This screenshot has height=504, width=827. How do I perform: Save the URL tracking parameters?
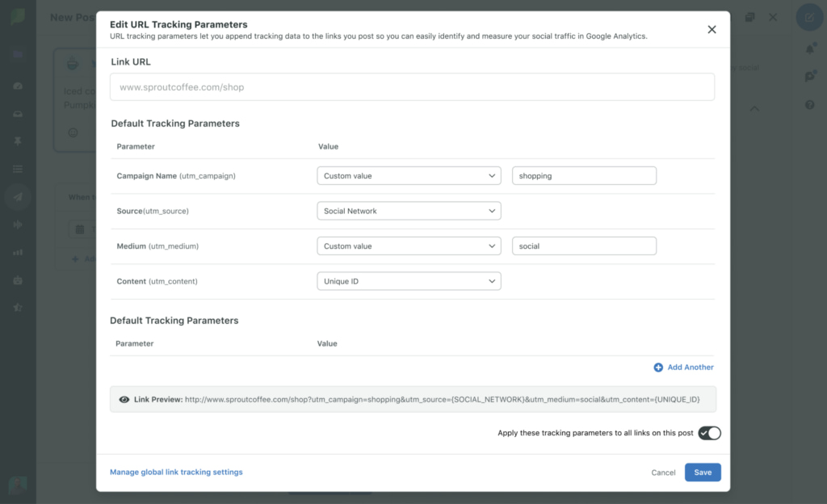click(x=702, y=472)
